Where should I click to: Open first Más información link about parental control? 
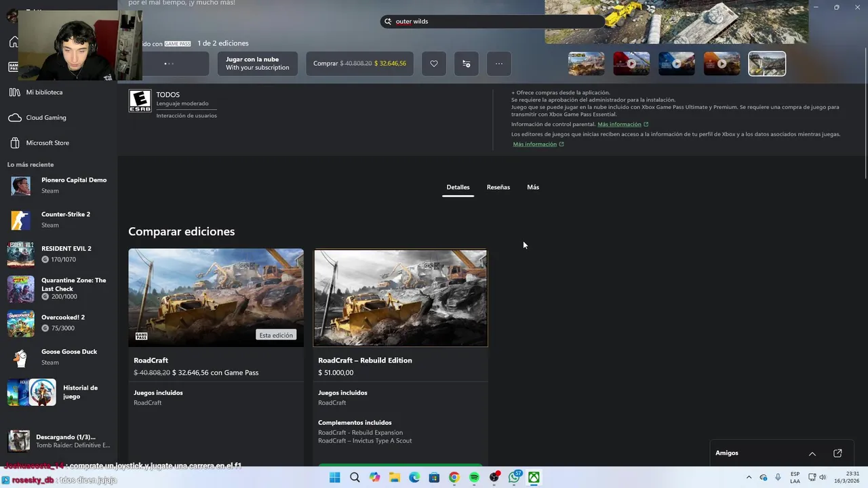[x=619, y=125]
